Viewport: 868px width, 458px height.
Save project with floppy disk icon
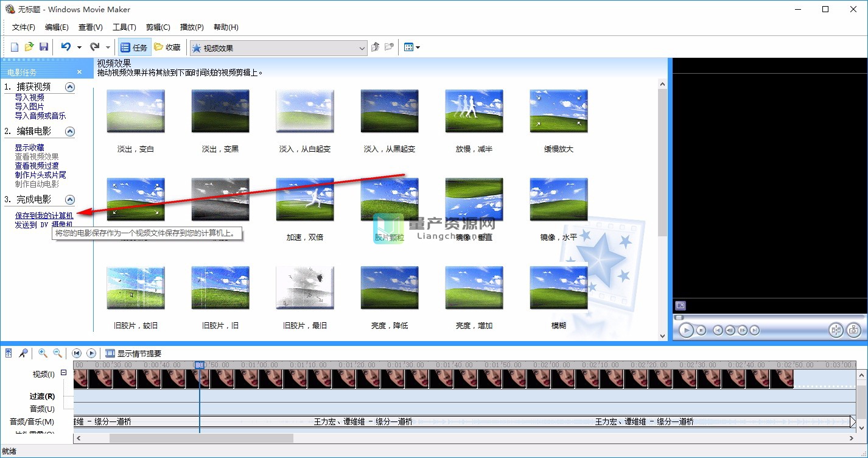tap(44, 47)
